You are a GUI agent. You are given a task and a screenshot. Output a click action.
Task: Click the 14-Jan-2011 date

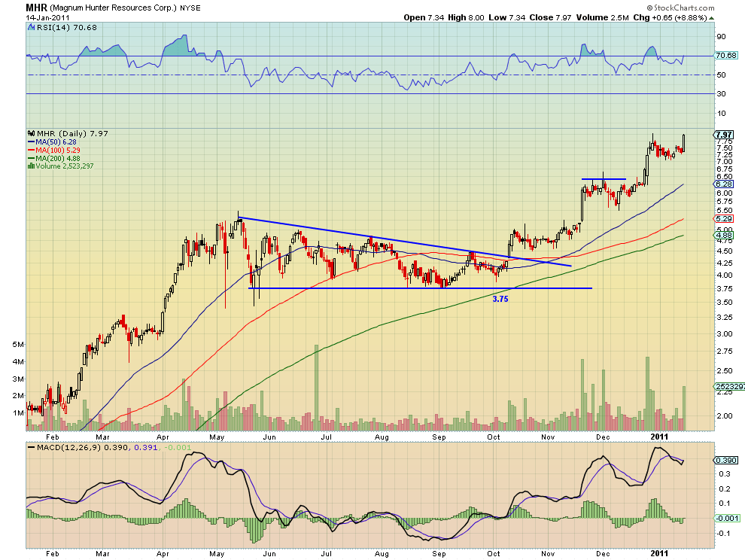(x=47, y=17)
